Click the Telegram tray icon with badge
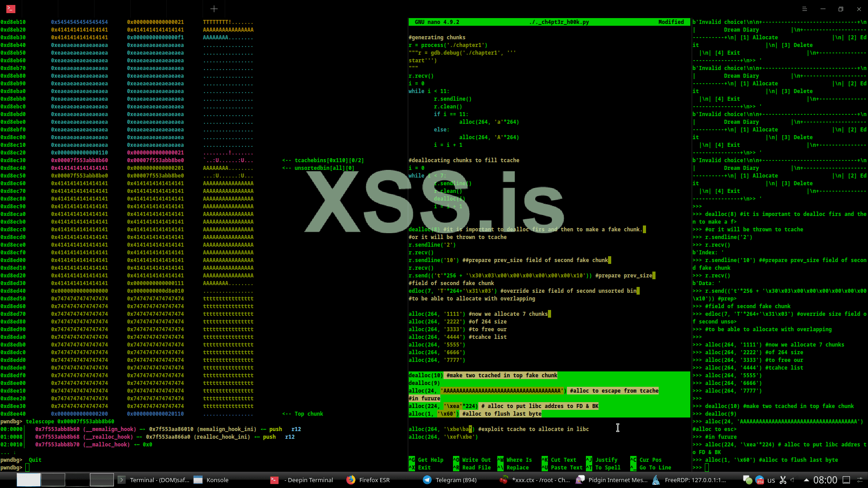 coord(759,480)
